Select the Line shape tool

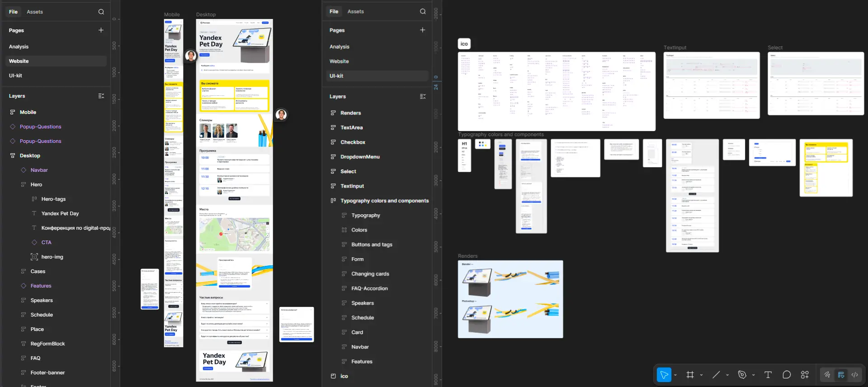(716, 374)
